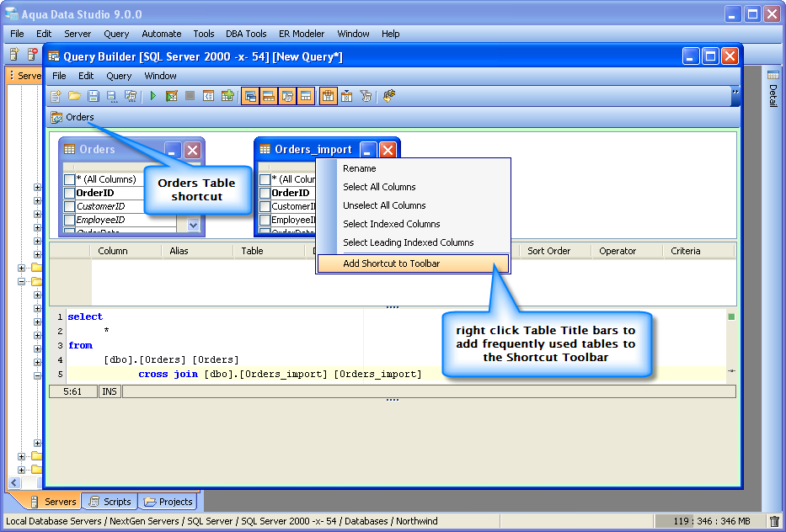
Task: Choose Add Shortcut to Toolbar
Action: click(x=413, y=263)
